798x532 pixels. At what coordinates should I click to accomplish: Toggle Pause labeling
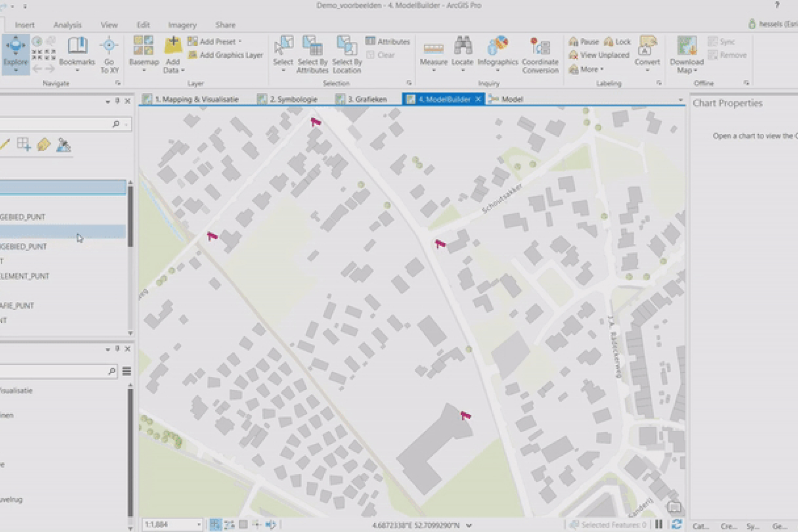tap(584, 42)
